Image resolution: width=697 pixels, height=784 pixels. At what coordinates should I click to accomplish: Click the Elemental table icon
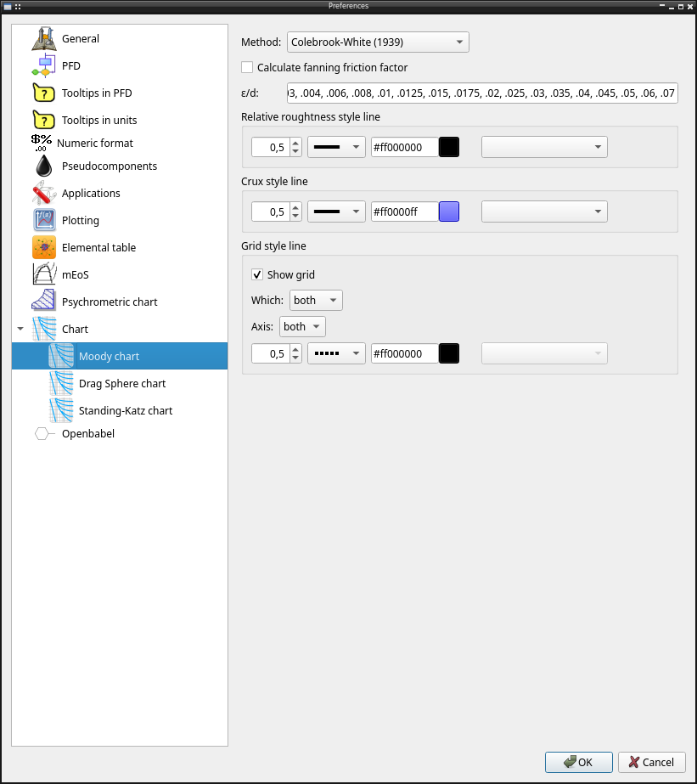pos(44,247)
